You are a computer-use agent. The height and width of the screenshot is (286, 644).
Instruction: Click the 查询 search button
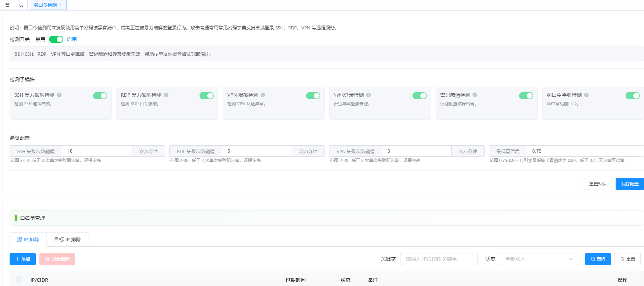point(598,259)
